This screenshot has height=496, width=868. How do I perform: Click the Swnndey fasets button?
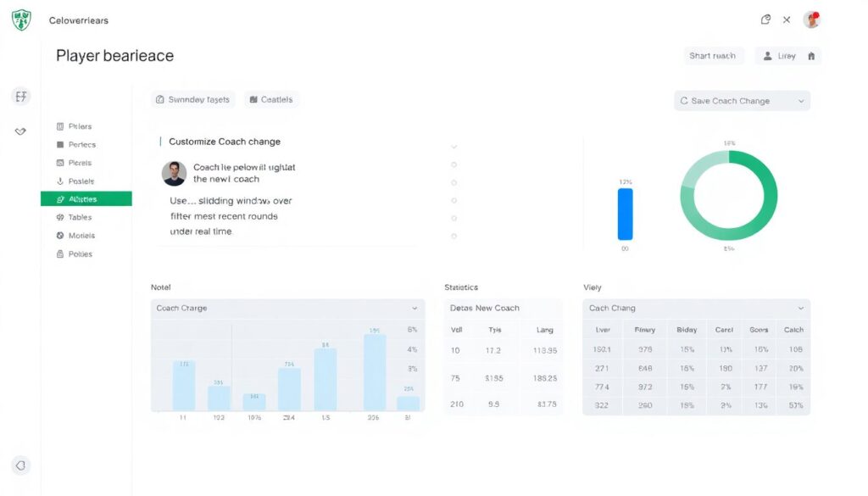click(x=193, y=100)
